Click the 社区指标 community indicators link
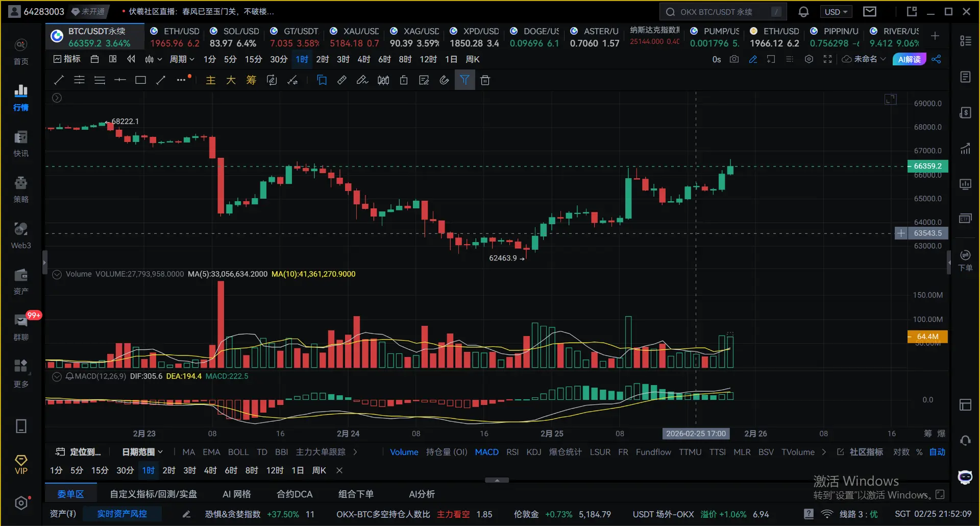Screen dimensions: 980x526 (x=860, y=452)
